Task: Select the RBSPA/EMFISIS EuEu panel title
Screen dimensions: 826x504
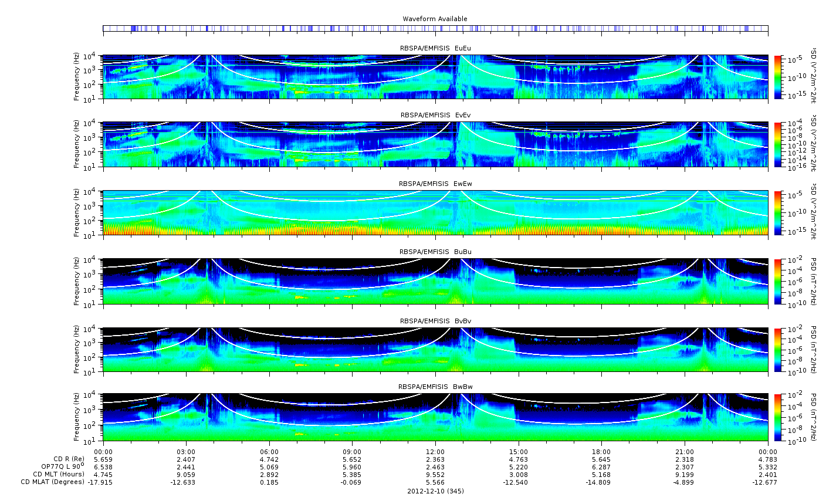Action: click(435, 48)
